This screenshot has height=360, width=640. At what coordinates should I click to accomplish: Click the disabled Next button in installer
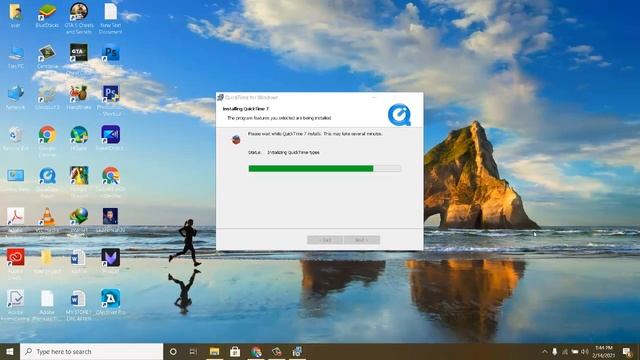point(362,240)
